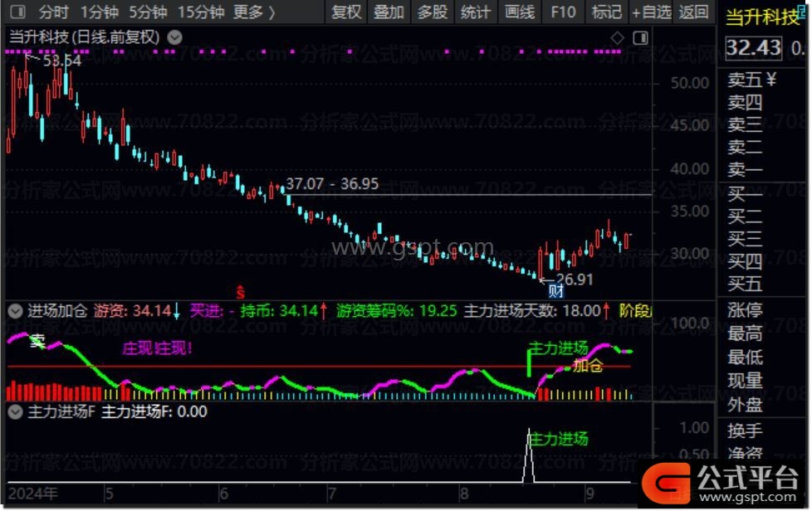Activate the 画线 drawing tool
Viewport: 812px width, 511px height.
tap(520, 12)
